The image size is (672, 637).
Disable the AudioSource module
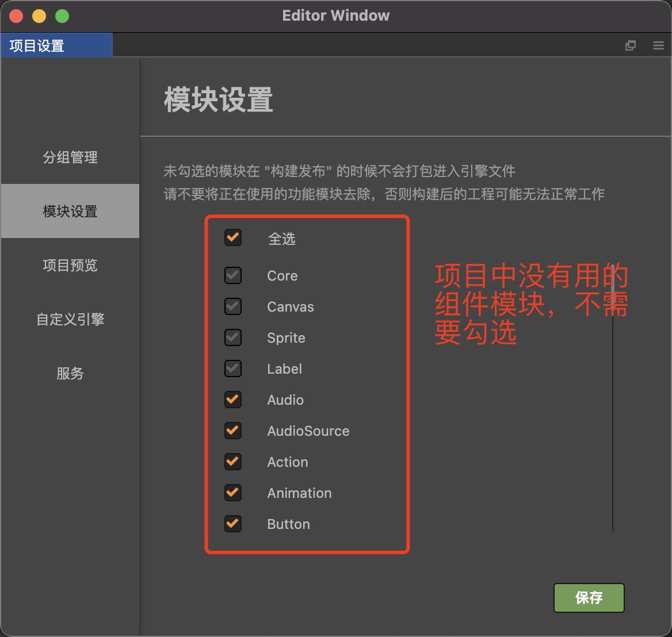point(232,431)
